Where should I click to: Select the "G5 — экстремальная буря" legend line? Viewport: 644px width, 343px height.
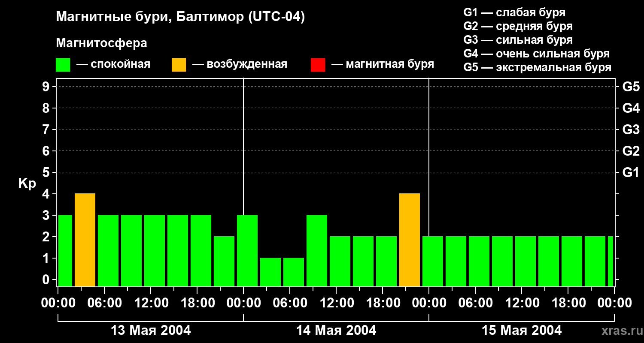[x=537, y=68]
